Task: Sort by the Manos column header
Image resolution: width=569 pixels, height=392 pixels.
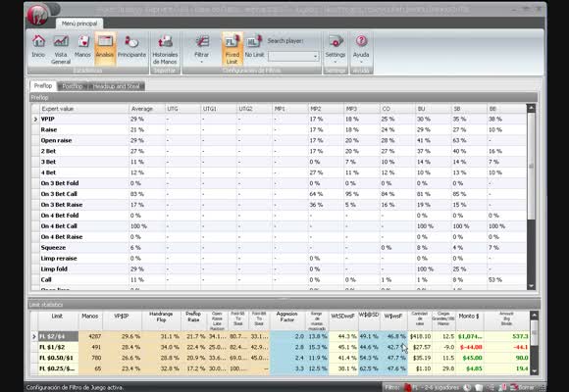Action: 90,317
